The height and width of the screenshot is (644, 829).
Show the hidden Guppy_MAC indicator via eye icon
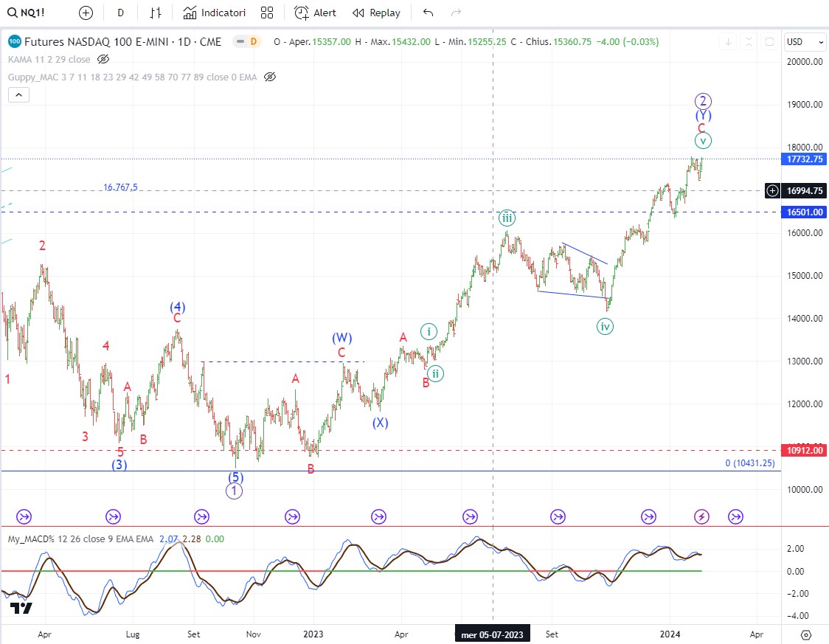270,77
